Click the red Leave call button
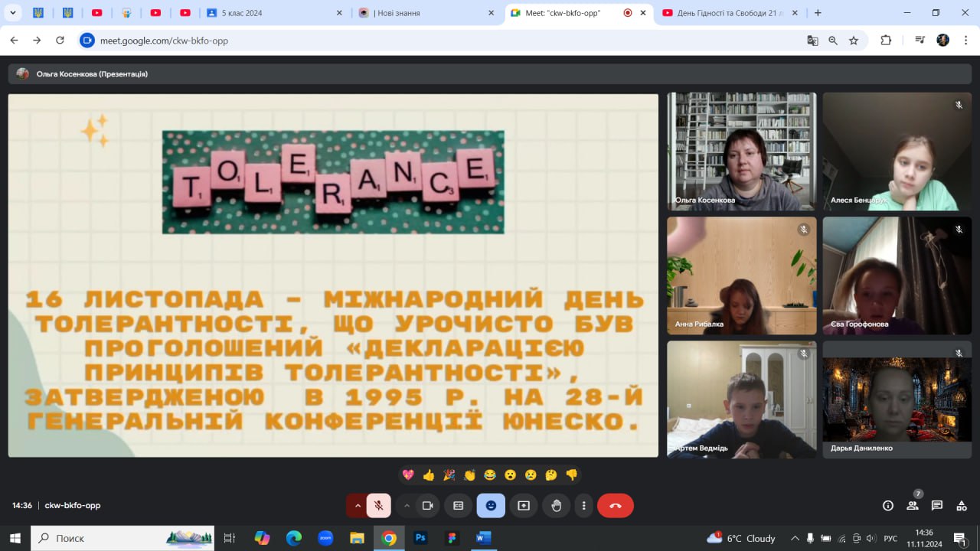The width and height of the screenshot is (980, 551). click(615, 506)
